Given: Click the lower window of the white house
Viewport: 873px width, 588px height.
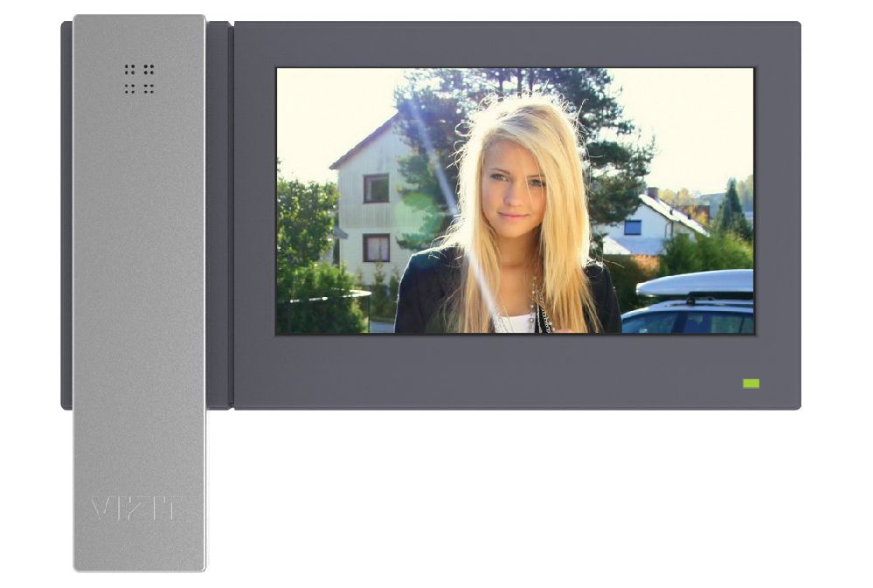Looking at the screenshot, I should 376,247.
